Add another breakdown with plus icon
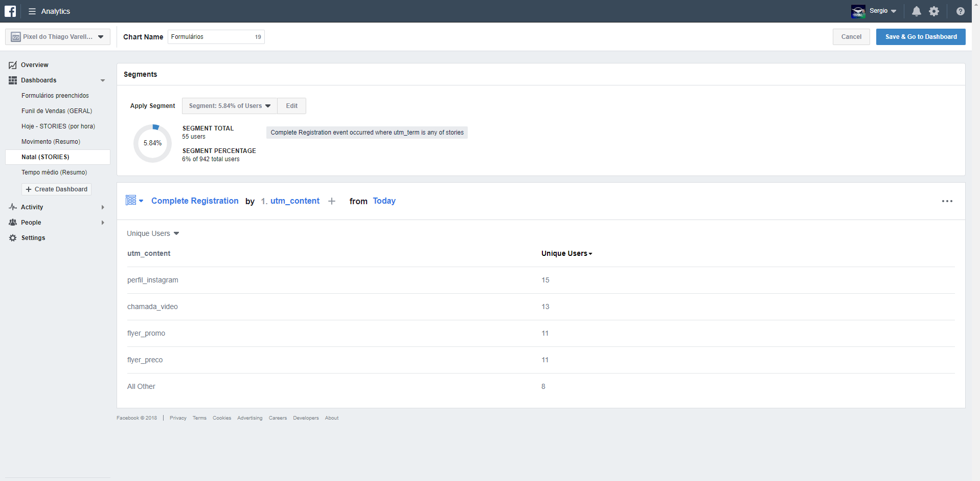The image size is (980, 481). 332,201
